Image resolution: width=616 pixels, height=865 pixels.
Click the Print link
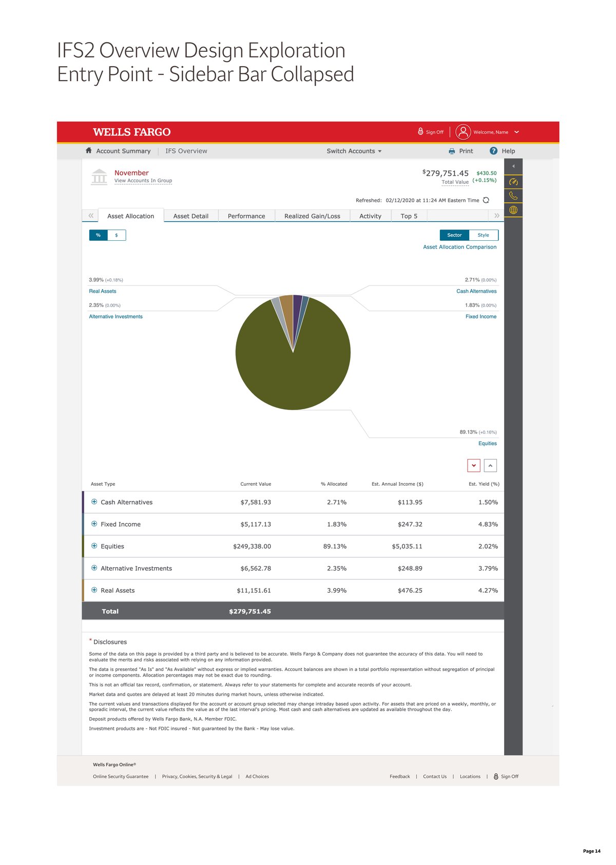466,151
